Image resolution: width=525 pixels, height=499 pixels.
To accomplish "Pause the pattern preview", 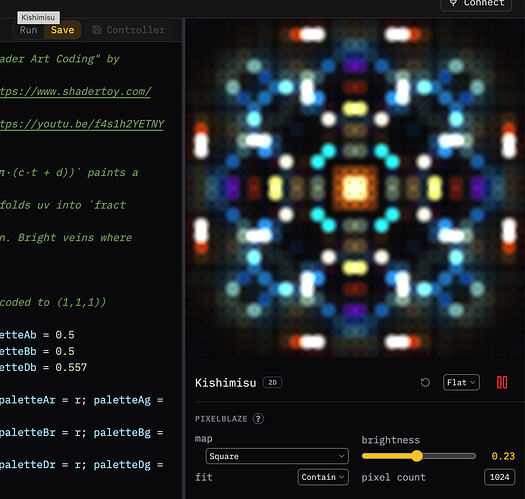I will tap(502, 382).
